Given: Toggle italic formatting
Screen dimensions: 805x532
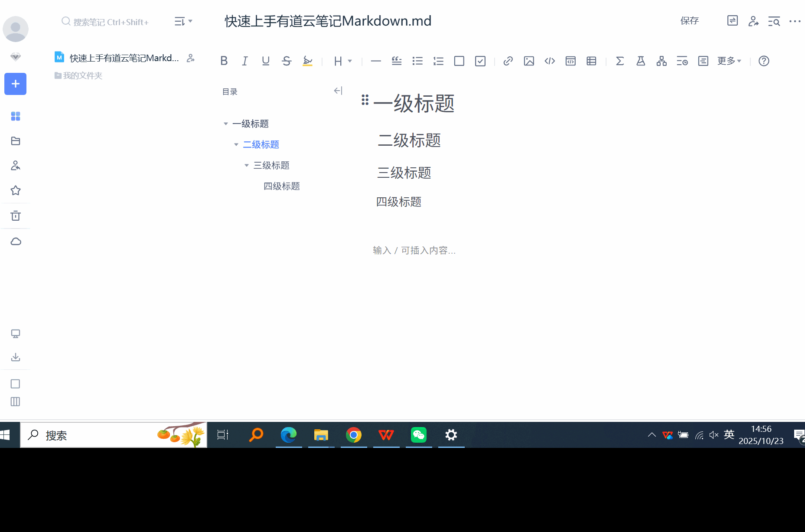Looking at the screenshot, I should [x=245, y=61].
